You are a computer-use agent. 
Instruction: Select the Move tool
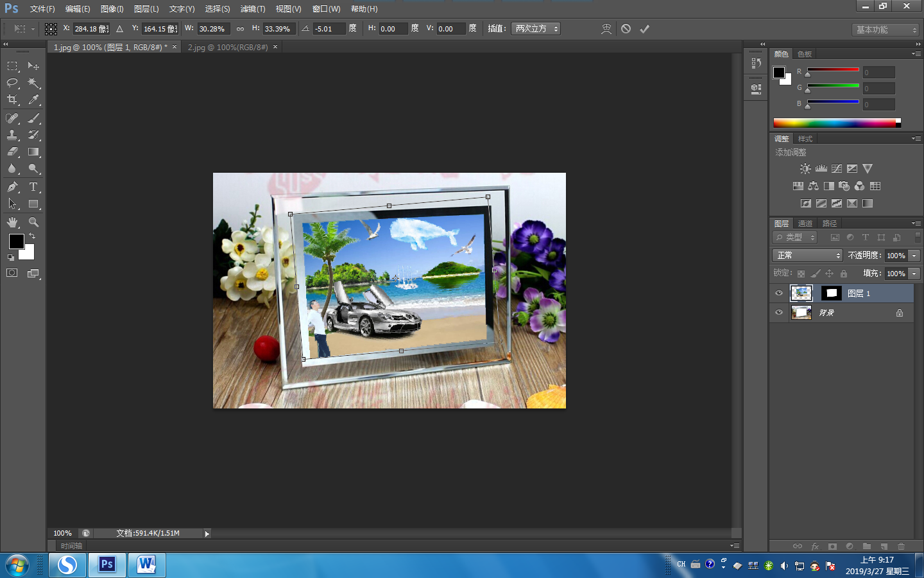pyautogui.click(x=33, y=66)
